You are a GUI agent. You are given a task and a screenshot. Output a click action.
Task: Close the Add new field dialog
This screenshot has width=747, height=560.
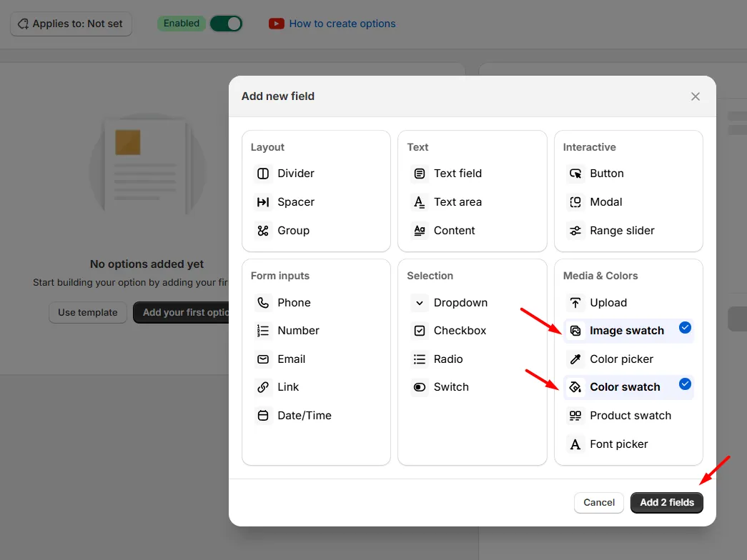click(696, 96)
